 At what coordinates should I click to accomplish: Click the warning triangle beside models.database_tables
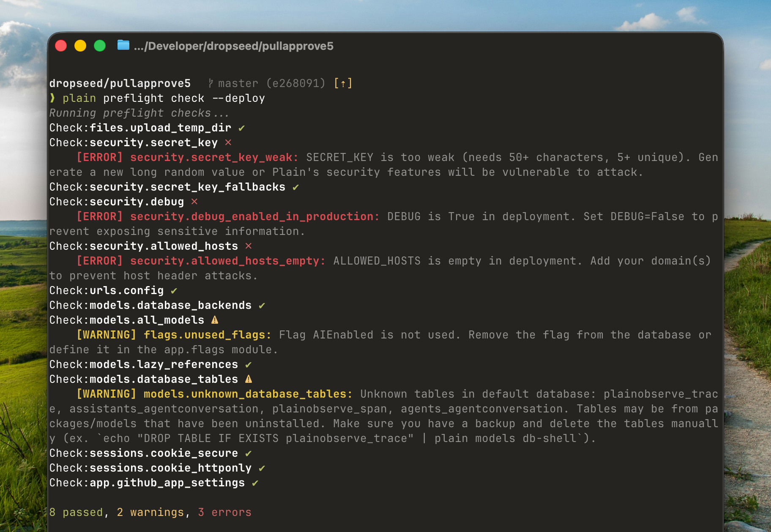pyautogui.click(x=249, y=379)
